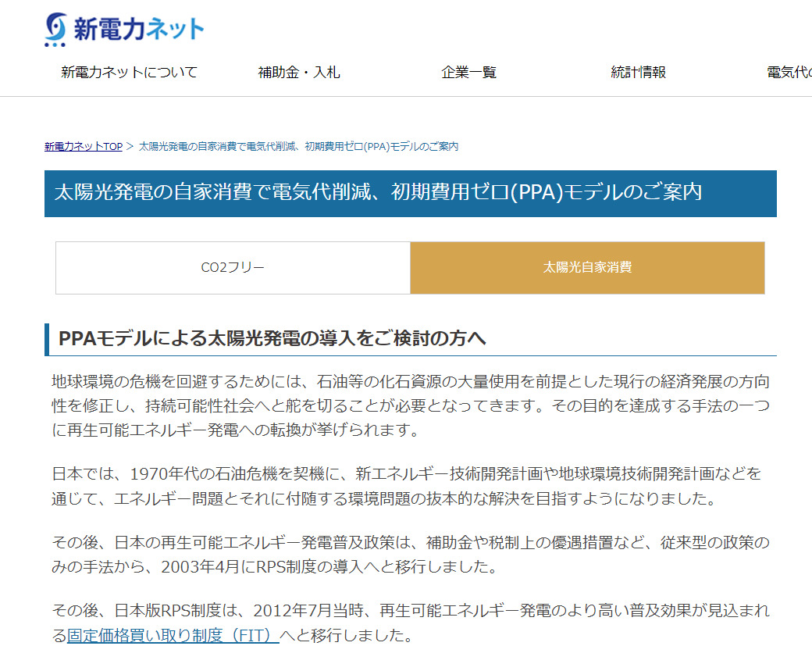Click the 新電力ネット swirl logo icon
Image resolution: width=812 pixels, height=671 pixels.
tap(56, 30)
